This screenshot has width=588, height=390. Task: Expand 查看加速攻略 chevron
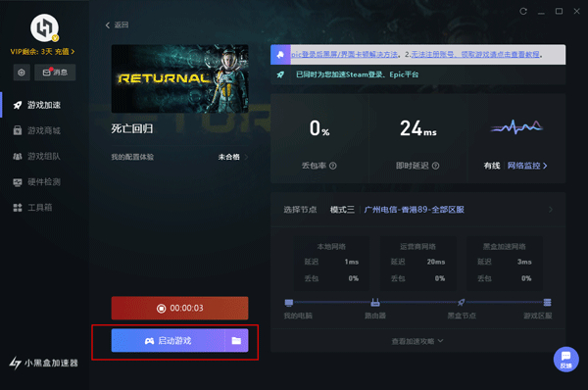(440, 341)
